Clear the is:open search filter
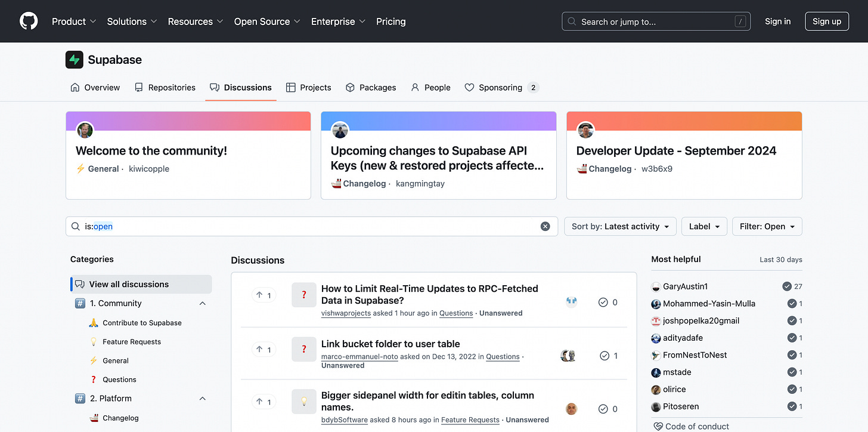The width and height of the screenshot is (868, 432). tap(545, 226)
